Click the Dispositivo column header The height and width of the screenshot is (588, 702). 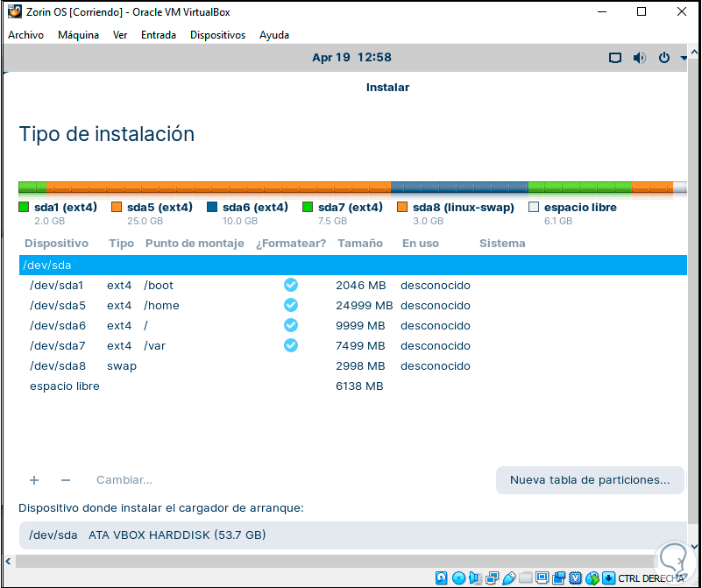click(x=56, y=244)
